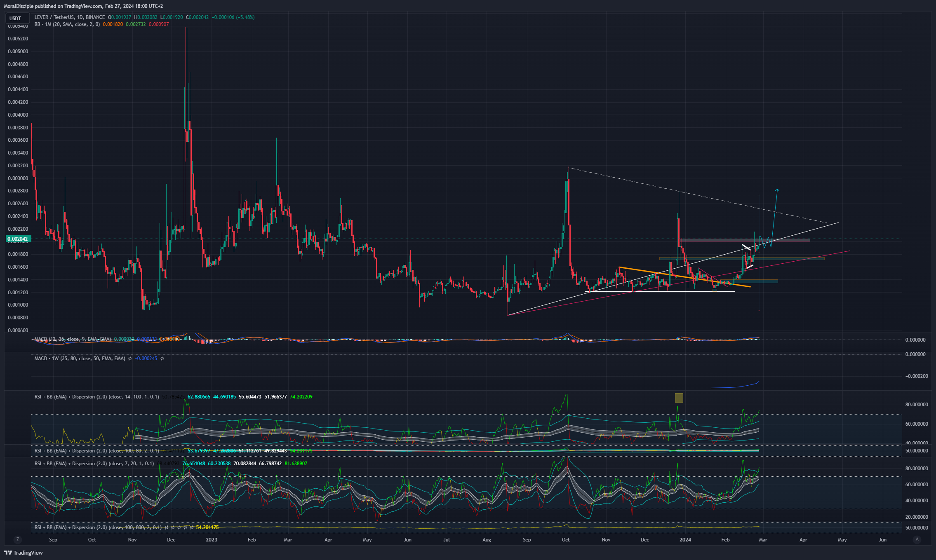Viewport: 936px width, 560px height.
Task: Click the MACD weekly value -0.000245
Action: click(146, 358)
